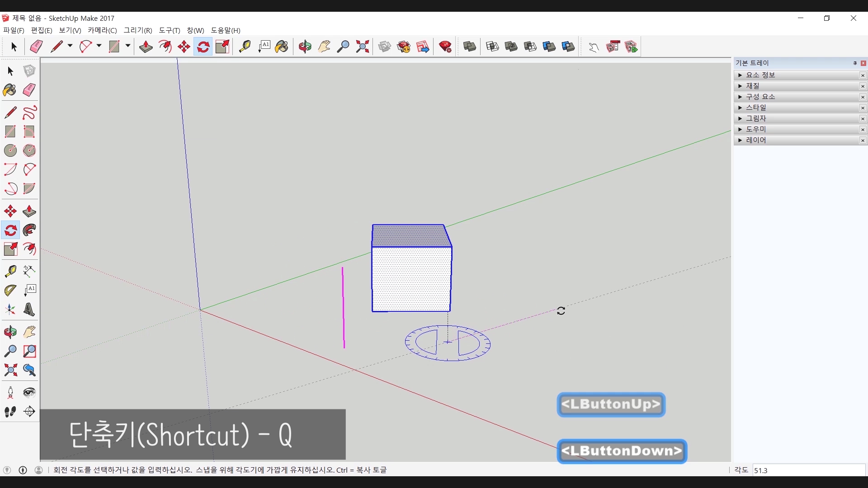Select the Polygon tool

pos(29,150)
